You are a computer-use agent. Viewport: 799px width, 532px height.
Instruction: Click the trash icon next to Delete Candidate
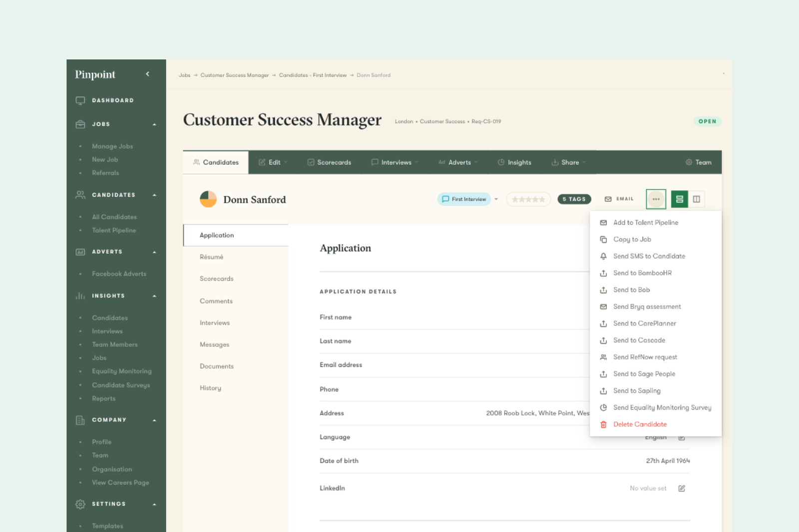click(x=603, y=424)
